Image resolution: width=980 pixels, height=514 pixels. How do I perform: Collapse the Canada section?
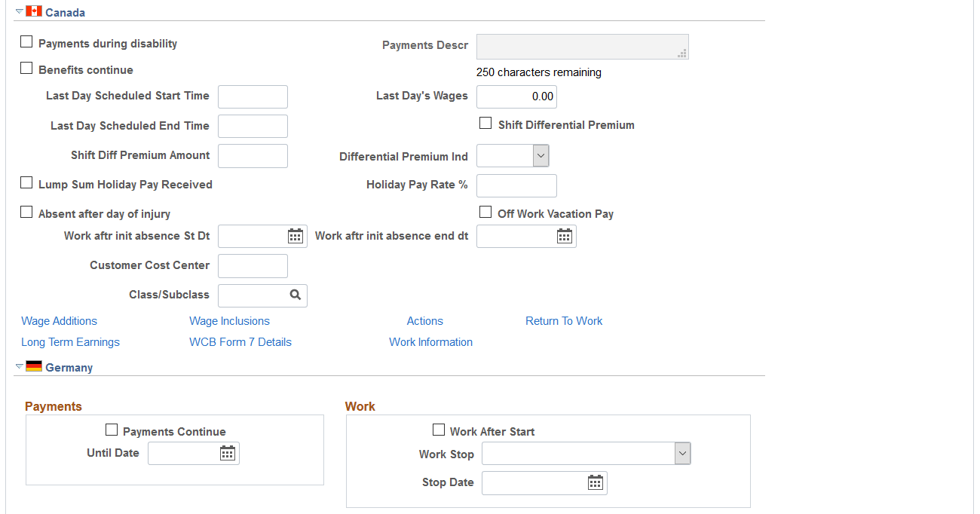coord(20,12)
